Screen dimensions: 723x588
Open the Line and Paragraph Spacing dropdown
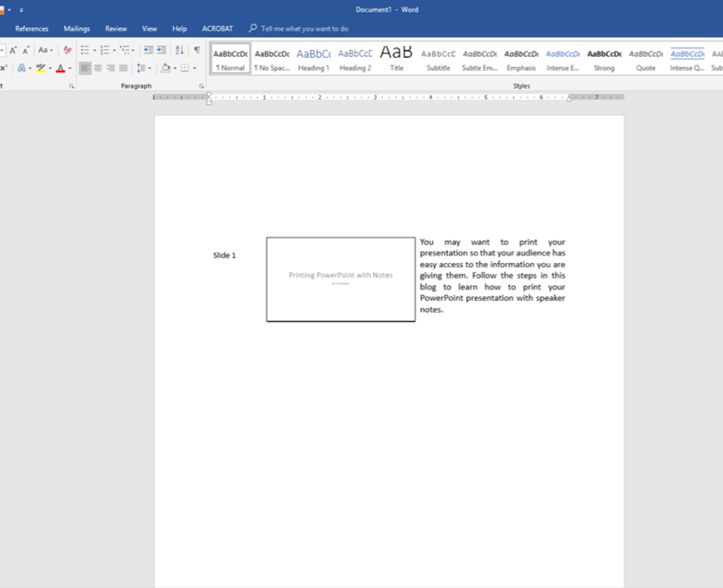[x=142, y=68]
